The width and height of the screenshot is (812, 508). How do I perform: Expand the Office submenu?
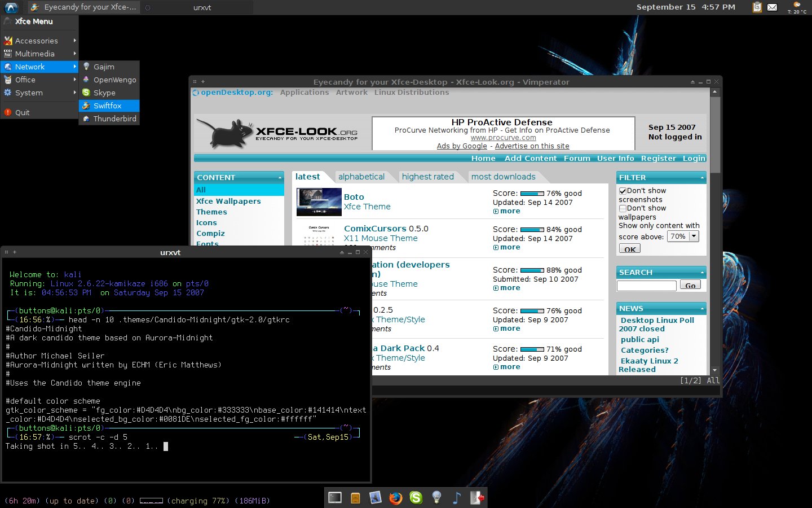[39, 80]
